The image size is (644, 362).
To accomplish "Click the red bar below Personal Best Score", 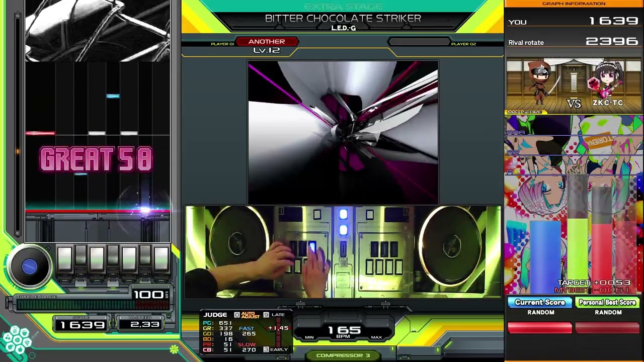I will 607,328.
